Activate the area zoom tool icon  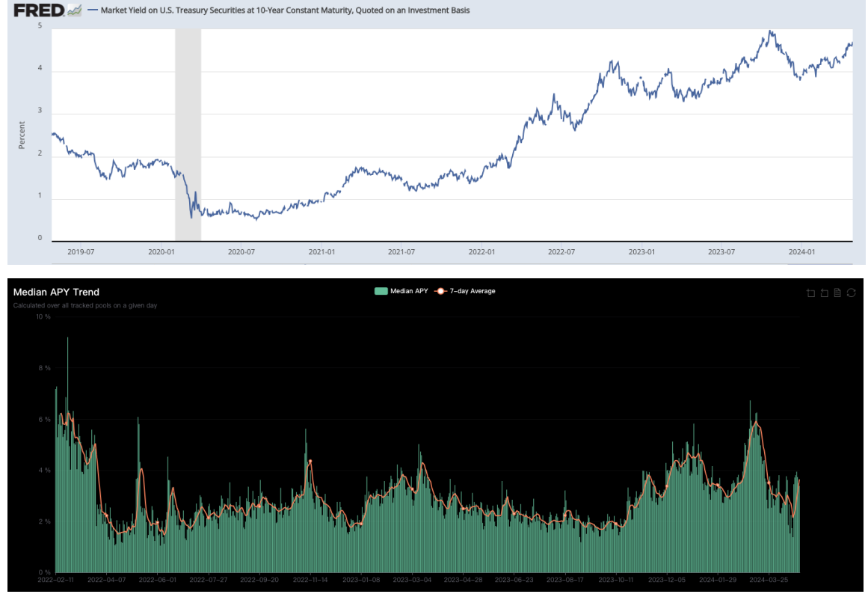click(811, 293)
